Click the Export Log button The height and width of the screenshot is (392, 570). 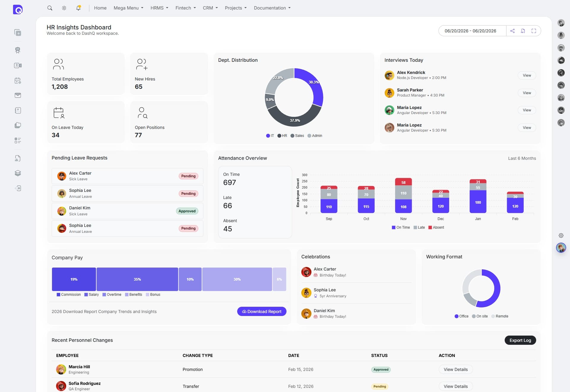(x=520, y=340)
